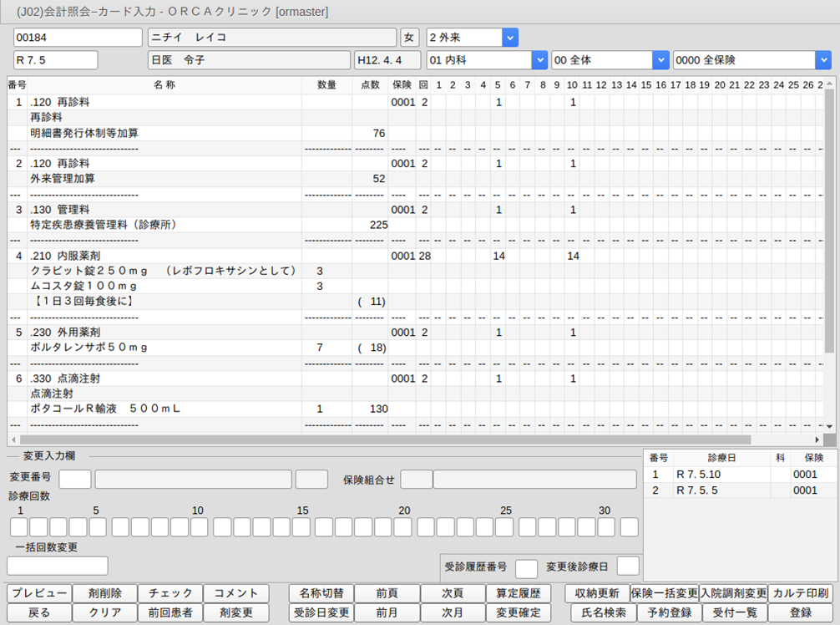This screenshot has height=625, width=840.
Task: Open 氏名検索 name search
Action: tap(597, 612)
